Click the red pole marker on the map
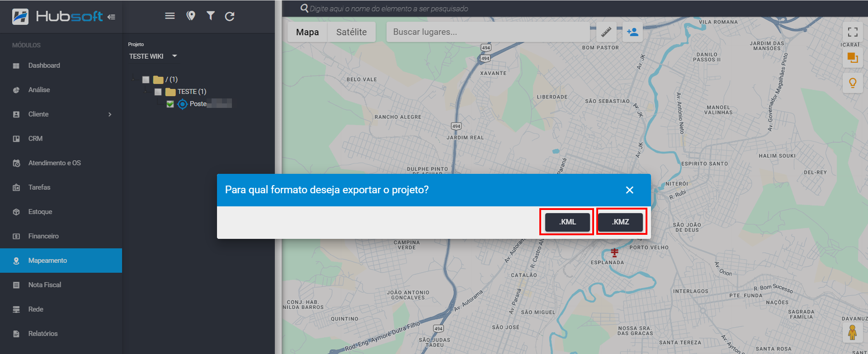The height and width of the screenshot is (354, 868). 614,252
